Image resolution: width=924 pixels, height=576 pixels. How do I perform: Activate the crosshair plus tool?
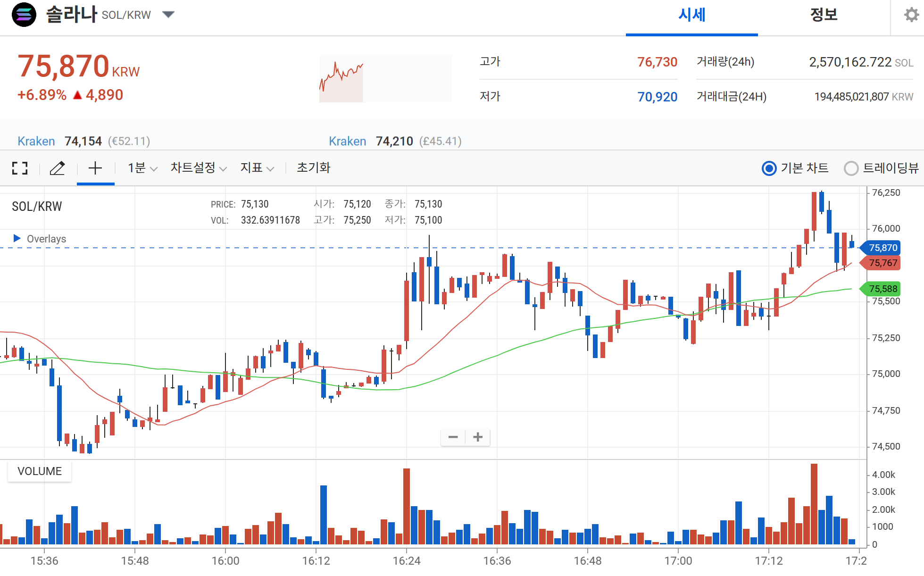95,168
